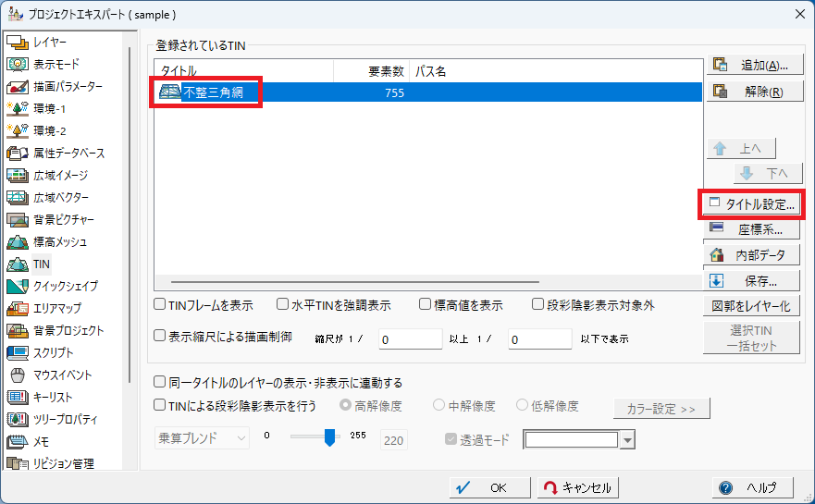Enable TINフレームを表示 checkbox
This screenshot has height=504, width=815.
(159, 304)
